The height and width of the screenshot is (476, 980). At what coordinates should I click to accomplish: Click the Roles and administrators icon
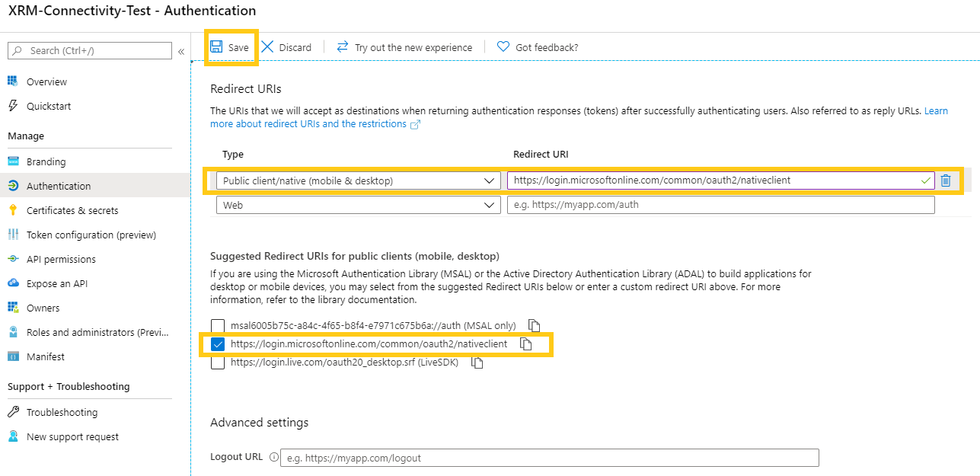point(13,332)
